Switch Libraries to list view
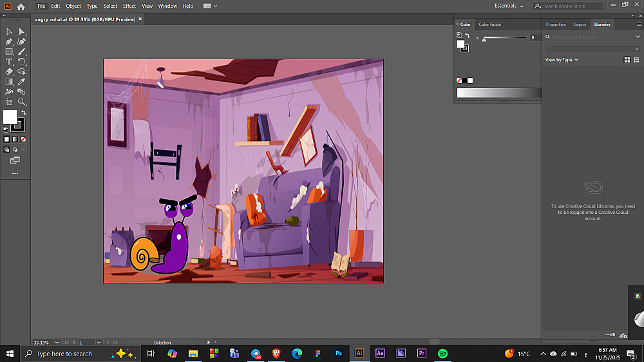The width and height of the screenshot is (644, 362). click(637, 60)
